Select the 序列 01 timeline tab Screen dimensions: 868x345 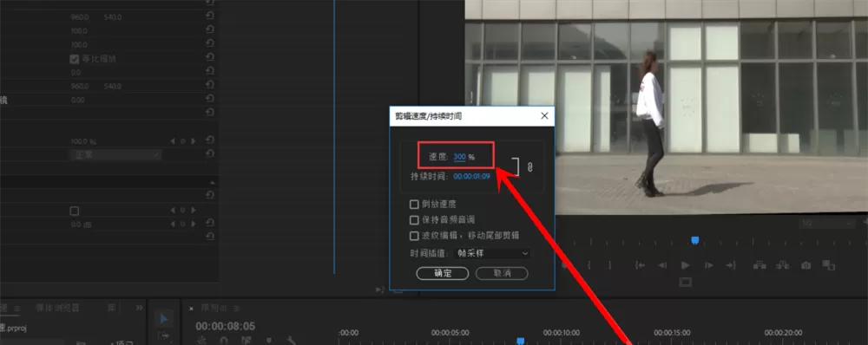tap(214, 308)
